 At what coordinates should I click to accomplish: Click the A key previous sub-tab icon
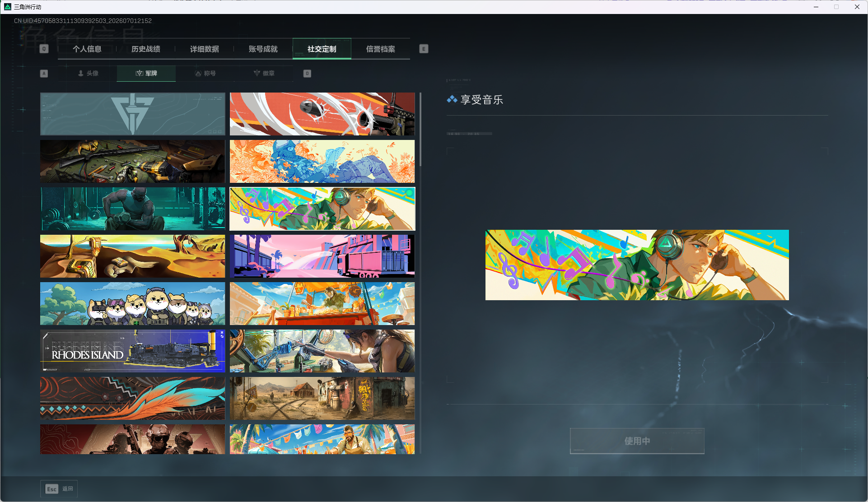(44, 73)
